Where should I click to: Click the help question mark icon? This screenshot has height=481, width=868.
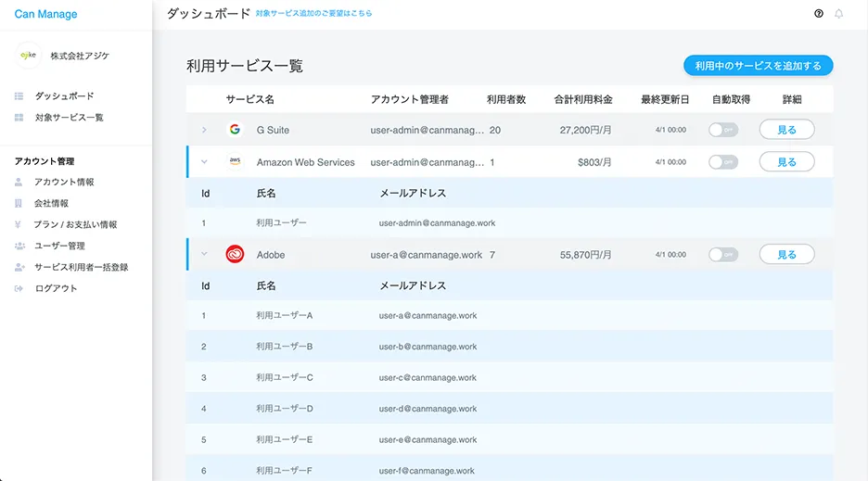pyautogui.click(x=819, y=14)
